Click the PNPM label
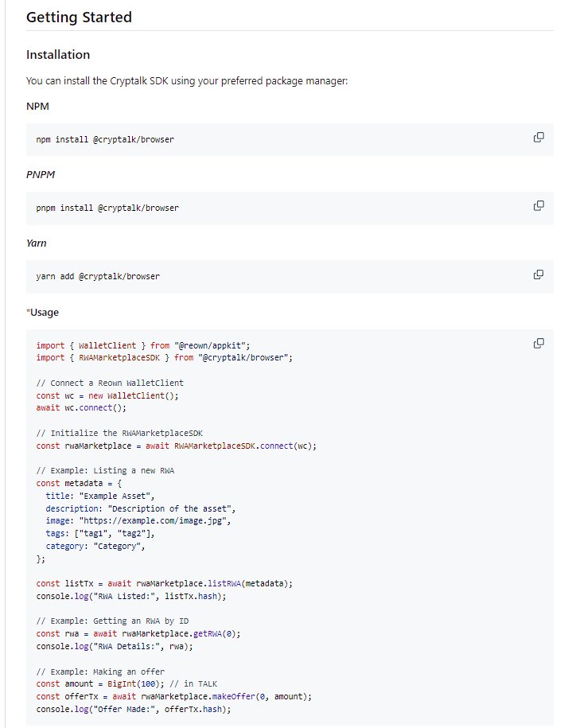This screenshot has height=728, width=568. [x=41, y=174]
